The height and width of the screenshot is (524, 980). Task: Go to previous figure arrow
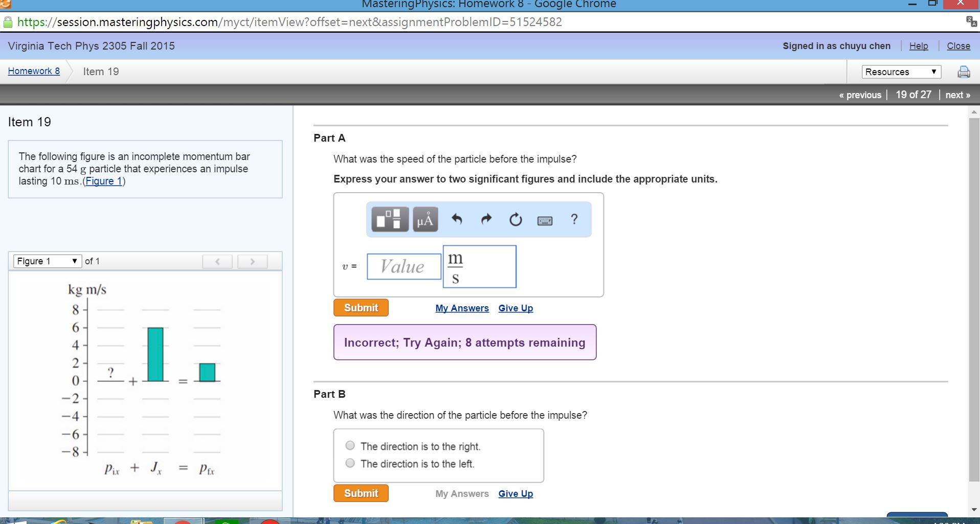point(217,261)
